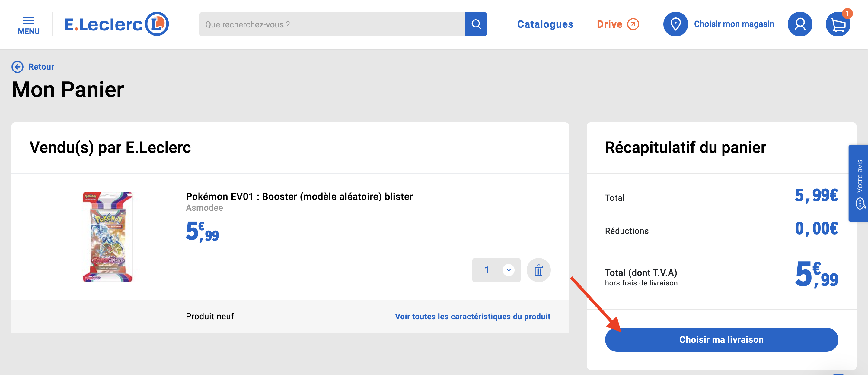Screen dimensions: 868x375
Task: Click the Asmodee brand name
Action: pos(204,208)
